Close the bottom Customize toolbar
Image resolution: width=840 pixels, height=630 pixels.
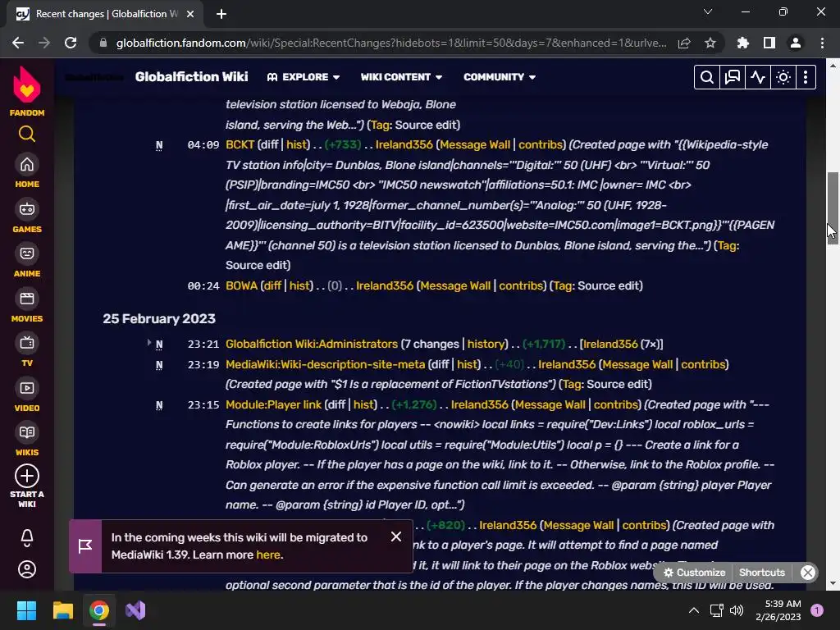tap(807, 572)
